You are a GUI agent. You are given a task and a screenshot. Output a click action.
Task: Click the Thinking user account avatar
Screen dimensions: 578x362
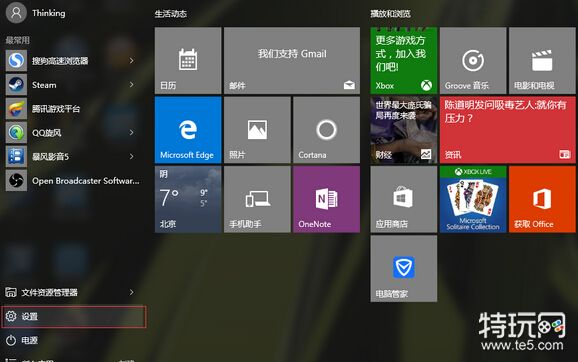tap(16, 13)
